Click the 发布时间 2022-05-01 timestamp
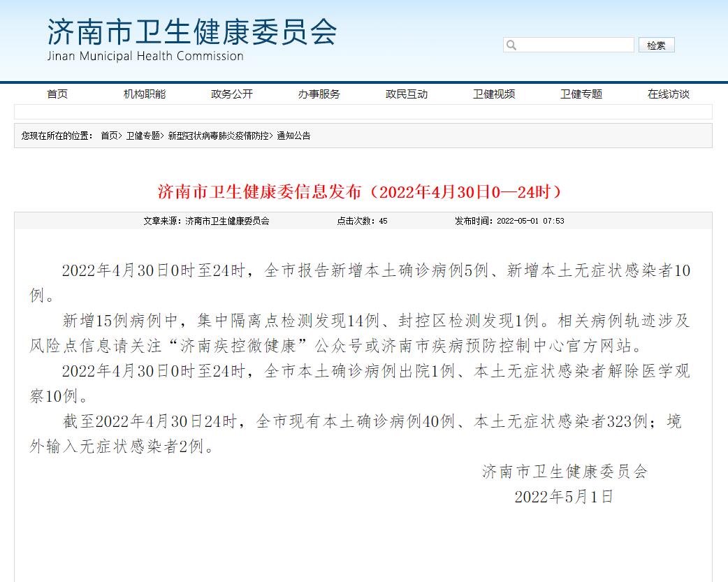 [509, 221]
